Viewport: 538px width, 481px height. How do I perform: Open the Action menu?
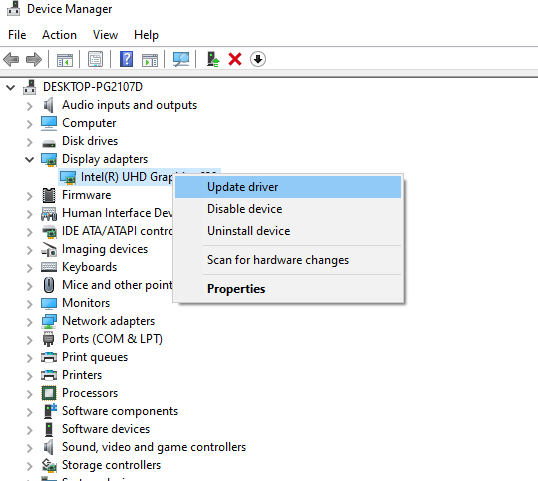pyautogui.click(x=59, y=35)
